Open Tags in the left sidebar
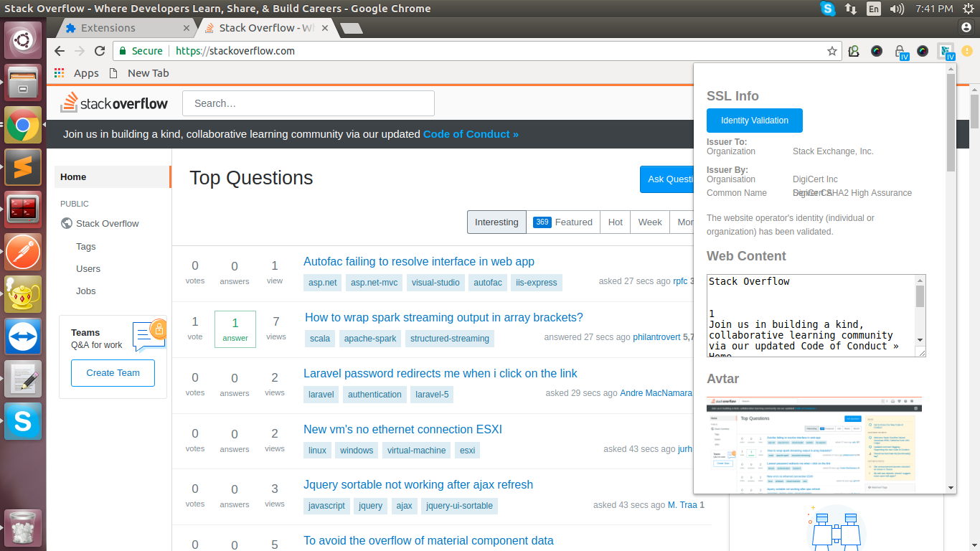 86,246
